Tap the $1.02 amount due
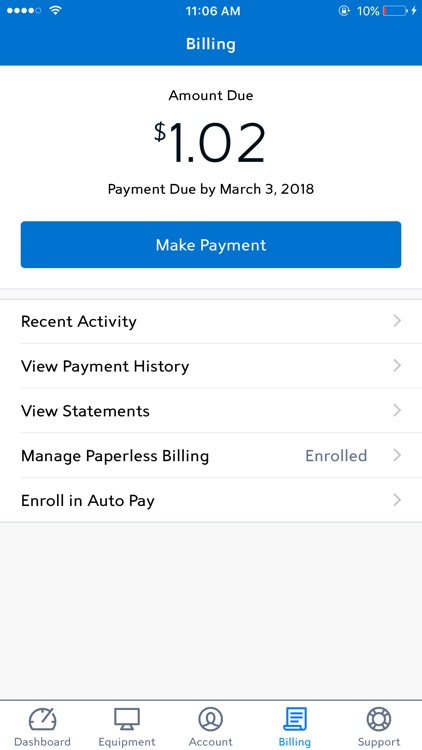This screenshot has width=422, height=750. coord(210,143)
